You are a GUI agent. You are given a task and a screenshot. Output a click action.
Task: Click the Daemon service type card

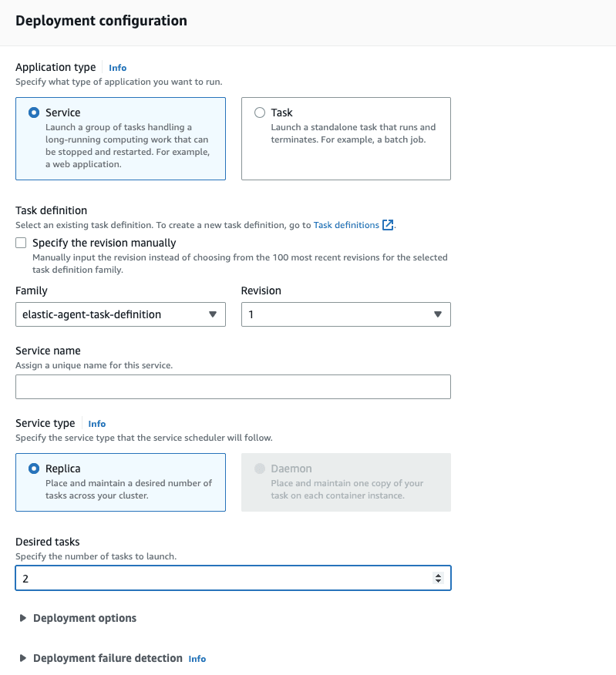[x=345, y=482]
